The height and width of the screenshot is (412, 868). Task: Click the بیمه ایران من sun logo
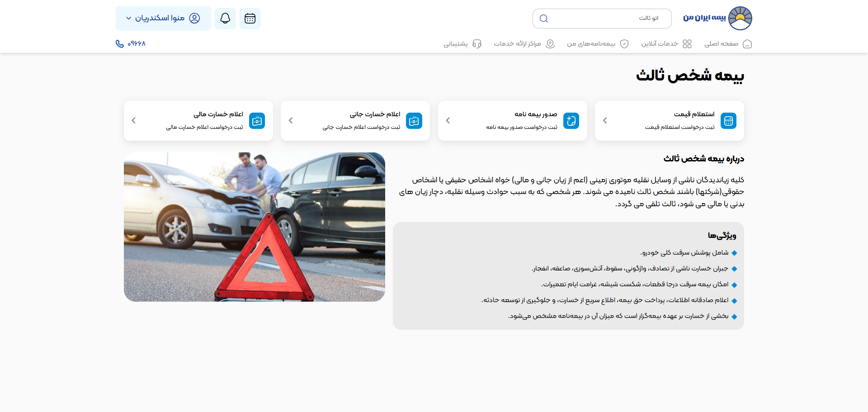tap(740, 18)
